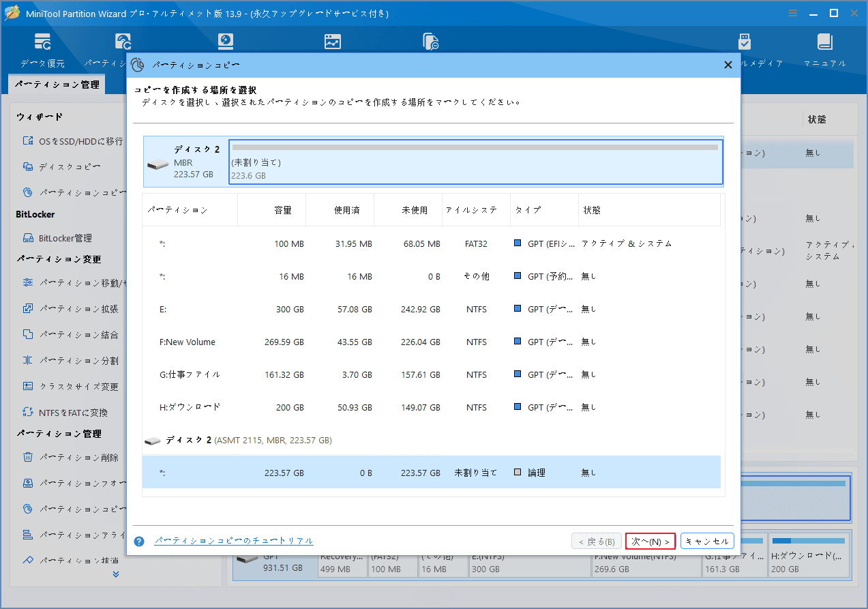Image resolution: width=868 pixels, height=609 pixels.
Task: Click the パーティション拡張 sidebar icon
Action: [x=28, y=308]
